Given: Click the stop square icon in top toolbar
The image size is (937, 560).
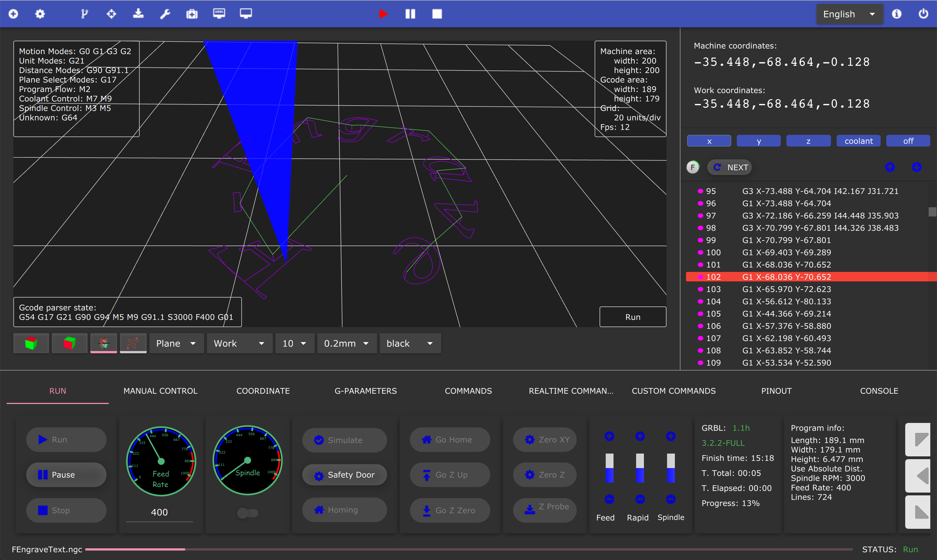Looking at the screenshot, I should [437, 14].
